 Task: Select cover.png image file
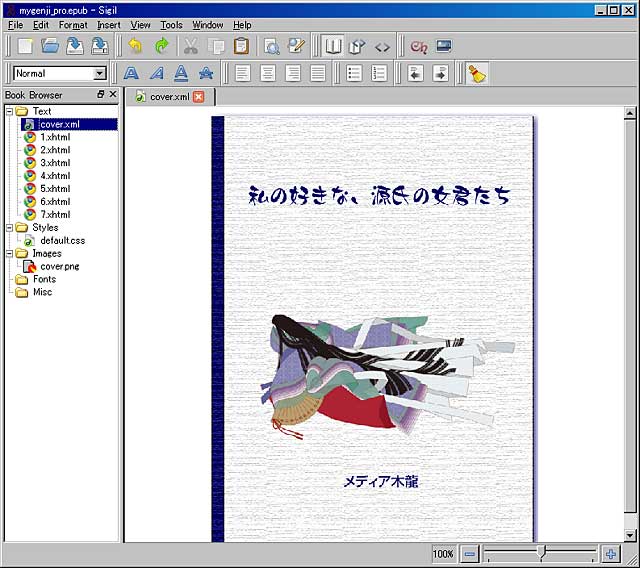(60, 266)
